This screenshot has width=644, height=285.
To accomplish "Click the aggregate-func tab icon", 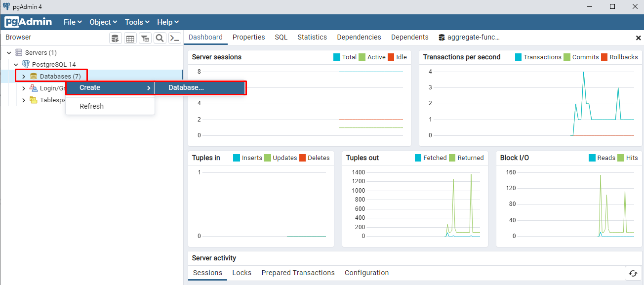I will pos(442,37).
